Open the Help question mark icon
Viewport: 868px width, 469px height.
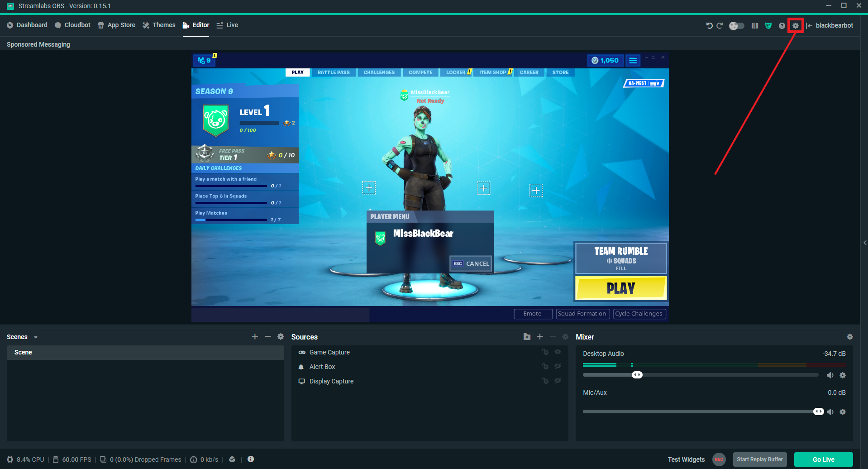(x=782, y=26)
